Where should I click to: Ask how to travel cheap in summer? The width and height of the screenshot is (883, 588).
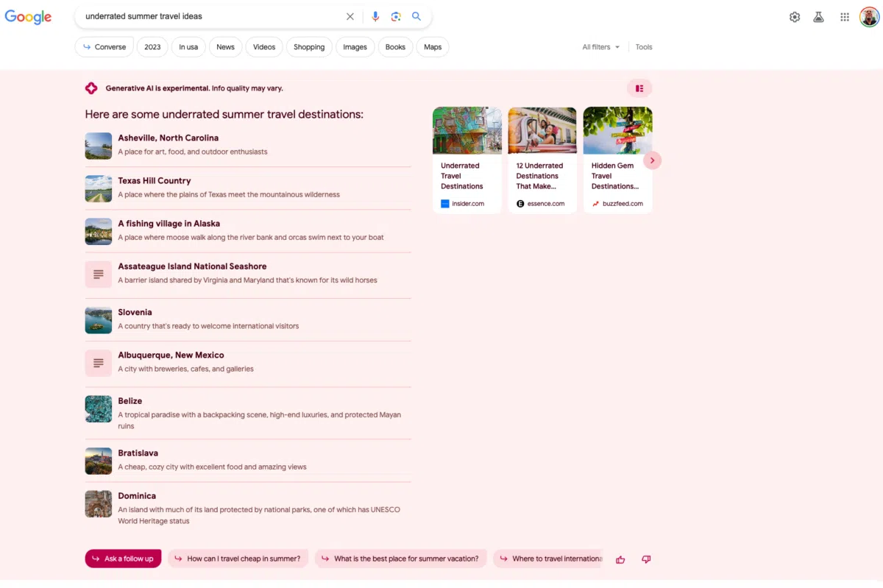point(238,559)
